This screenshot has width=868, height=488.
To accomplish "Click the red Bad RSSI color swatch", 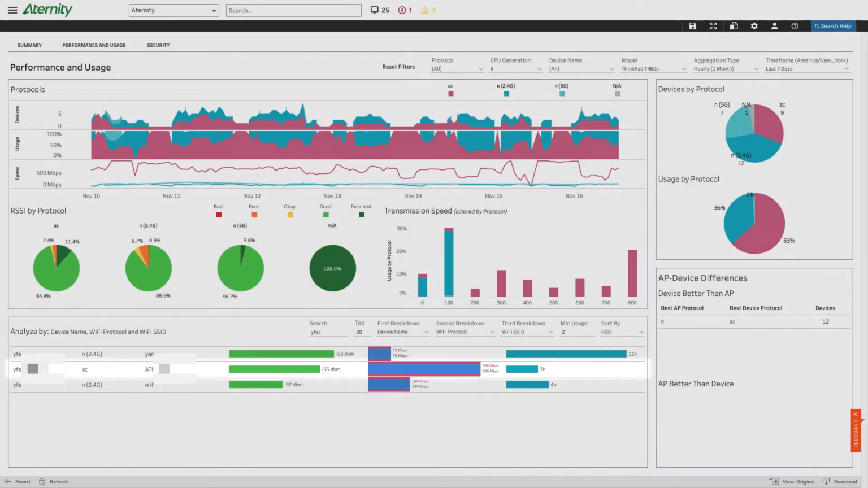I will [x=218, y=215].
